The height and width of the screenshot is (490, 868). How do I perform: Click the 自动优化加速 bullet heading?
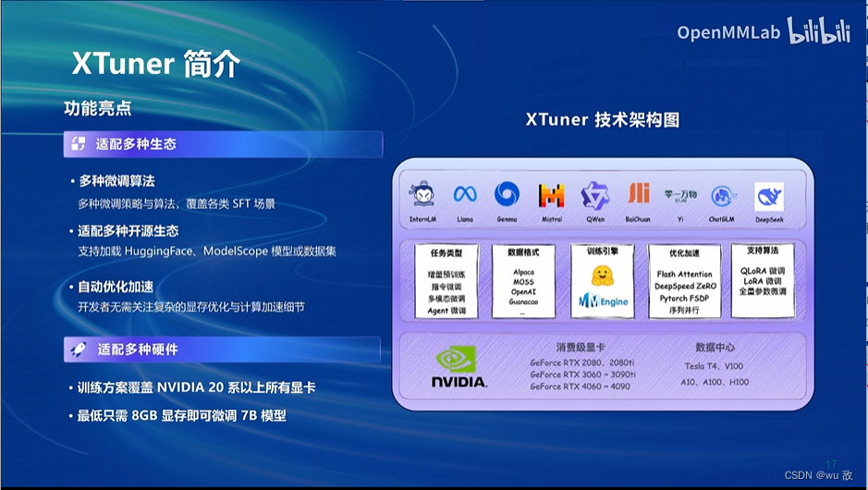[x=116, y=287]
